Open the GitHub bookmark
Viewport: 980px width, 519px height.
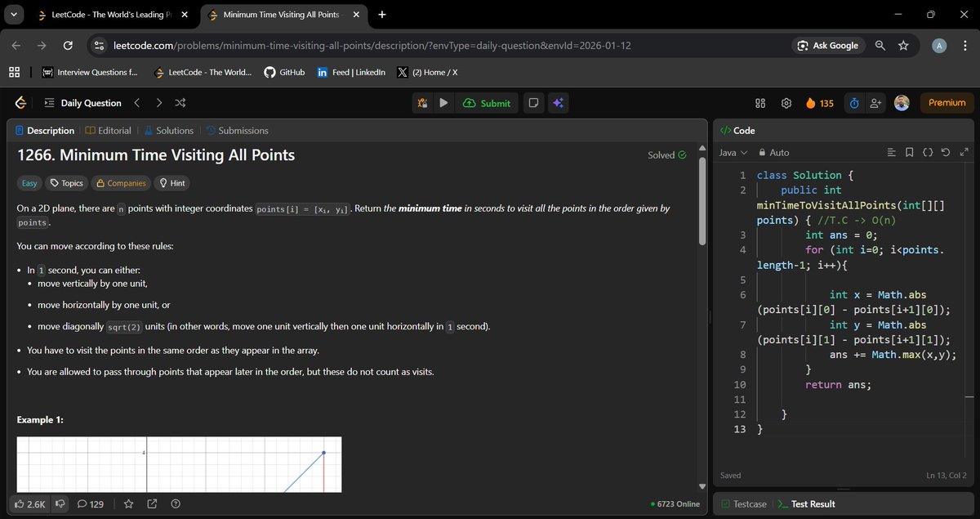pos(284,72)
